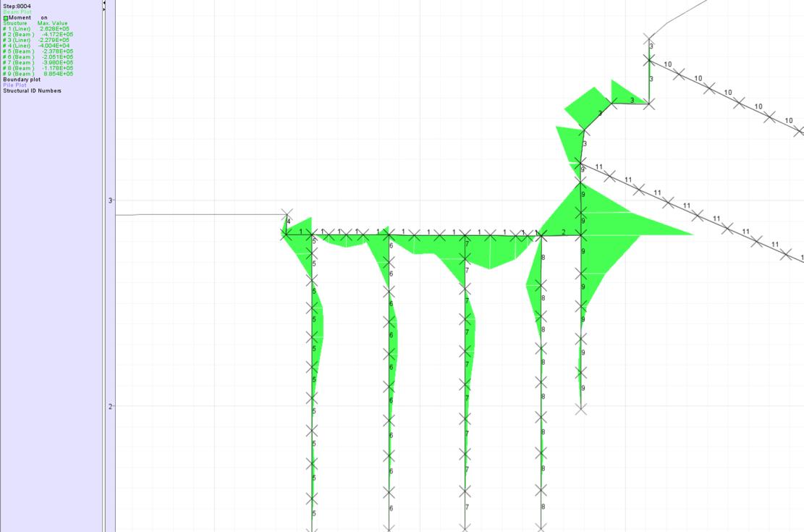Click the Structural ID Numbers legend item

[32, 90]
